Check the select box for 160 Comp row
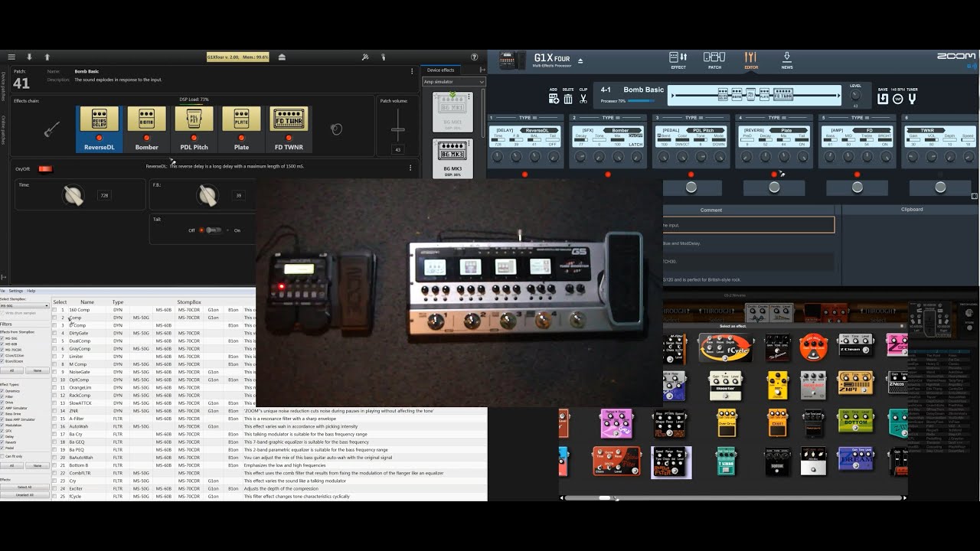 click(54, 310)
